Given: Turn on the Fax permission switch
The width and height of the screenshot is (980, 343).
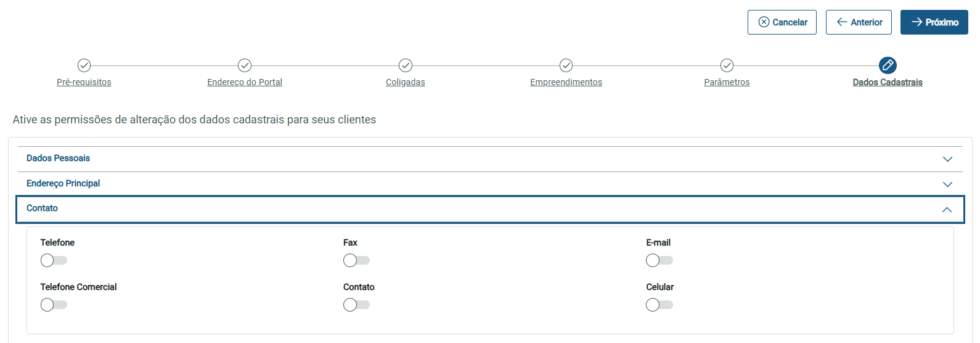Looking at the screenshot, I should tap(356, 260).
